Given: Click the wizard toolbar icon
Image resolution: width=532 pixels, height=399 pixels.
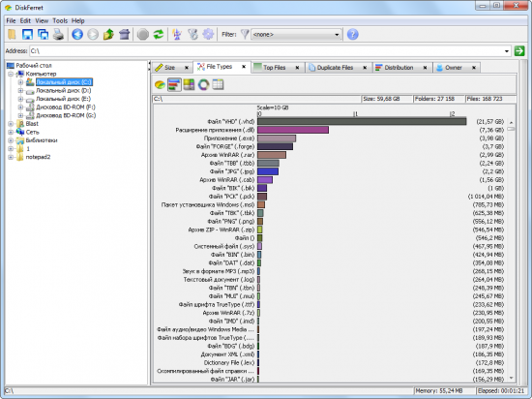Looking at the screenshot, I should click(x=177, y=34).
